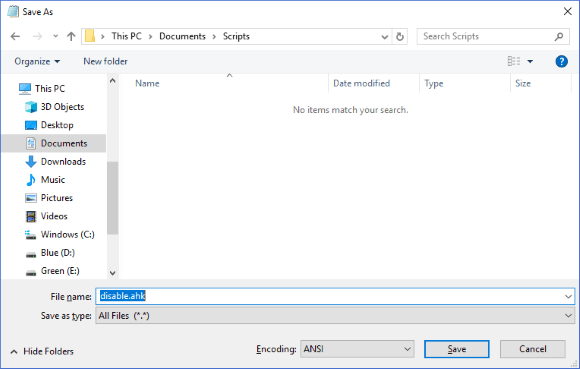
Task: Expand the view options dropdown arrow
Action: [530, 61]
